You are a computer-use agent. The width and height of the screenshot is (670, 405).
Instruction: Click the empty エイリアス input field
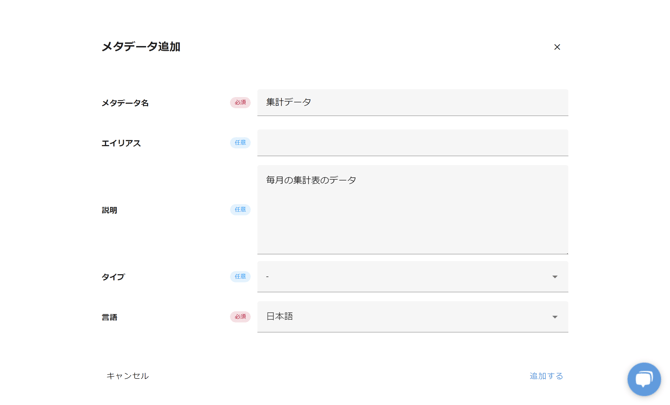pos(412,143)
